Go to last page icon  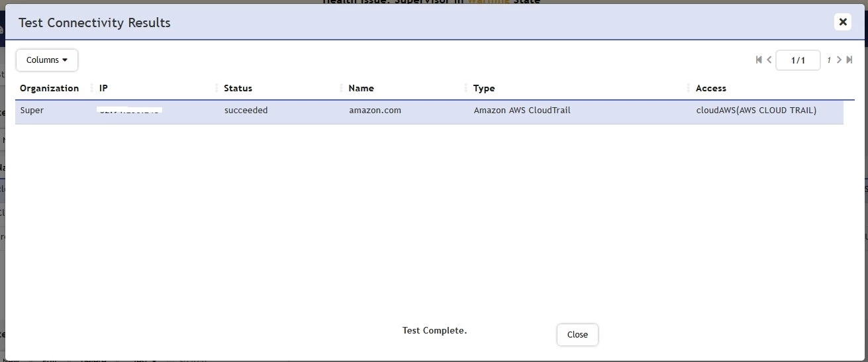pos(849,60)
